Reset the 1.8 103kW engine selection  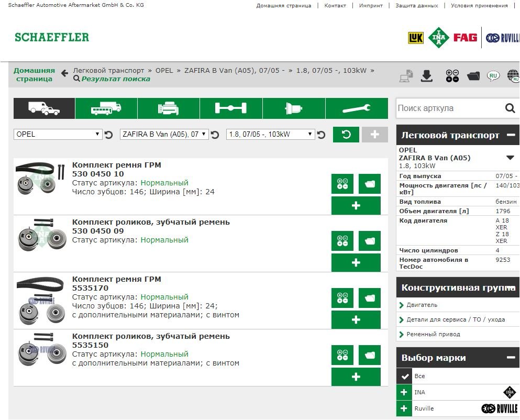point(321,135)
